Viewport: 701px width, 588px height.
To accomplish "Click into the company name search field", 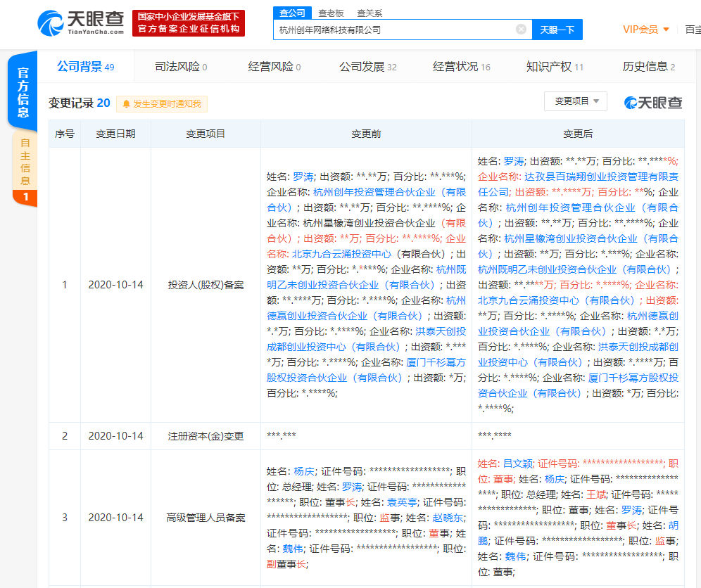I will coord(394,30).
